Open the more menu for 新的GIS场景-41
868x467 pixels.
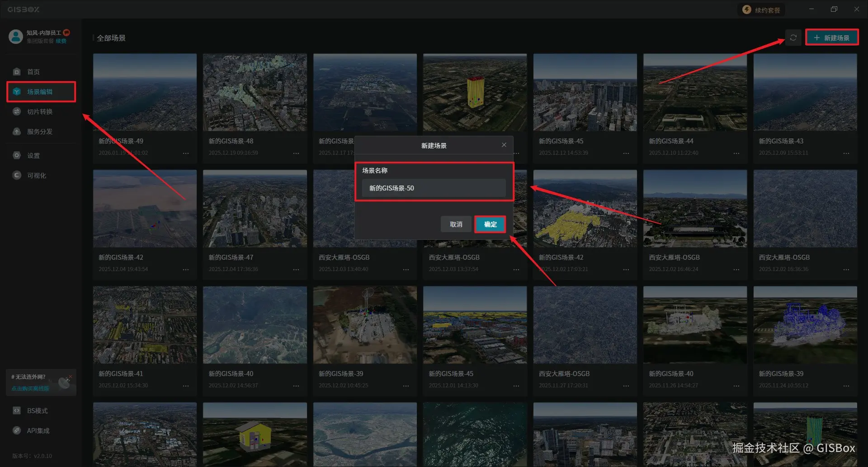[186, 386]
